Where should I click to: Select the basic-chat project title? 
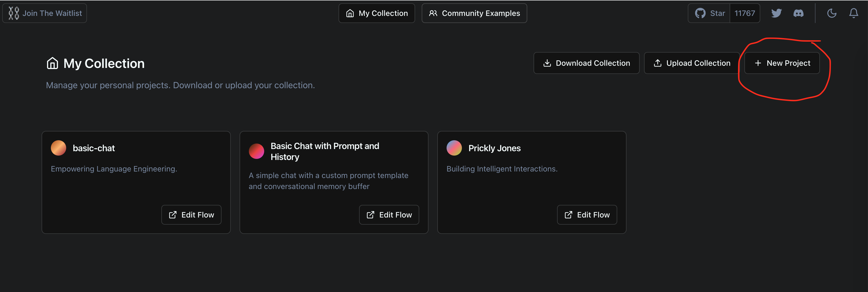click(x=94, y=148)
